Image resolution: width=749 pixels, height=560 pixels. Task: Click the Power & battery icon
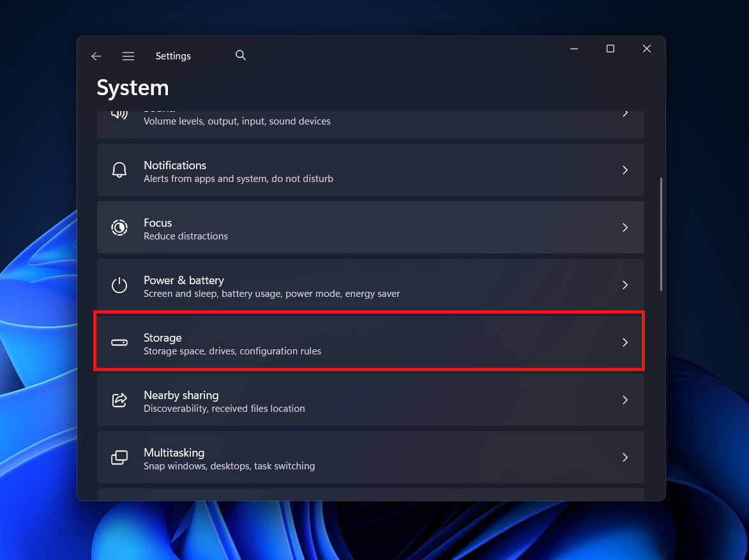point(119,285)
